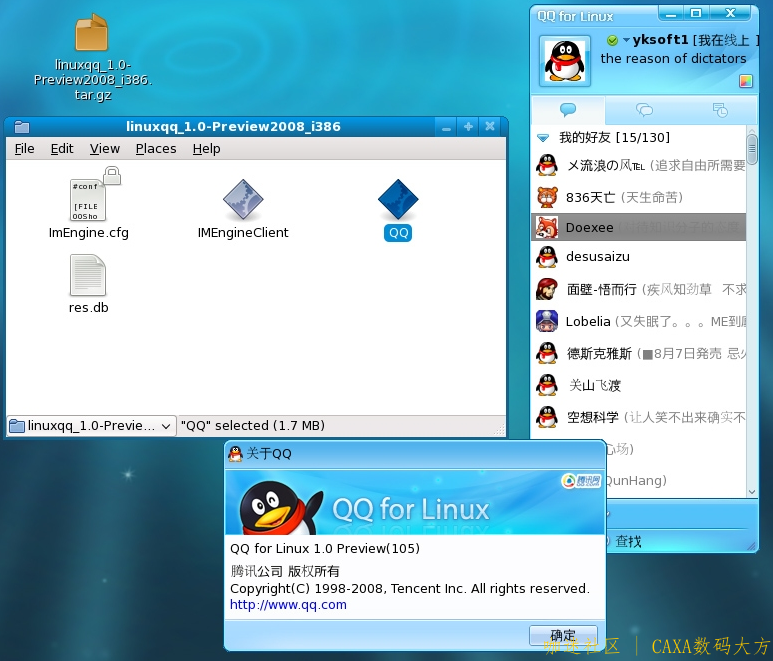Screen dimensions: 773x661
Task: Switch to the recent contacts clock tab
Action: (720, 109)
